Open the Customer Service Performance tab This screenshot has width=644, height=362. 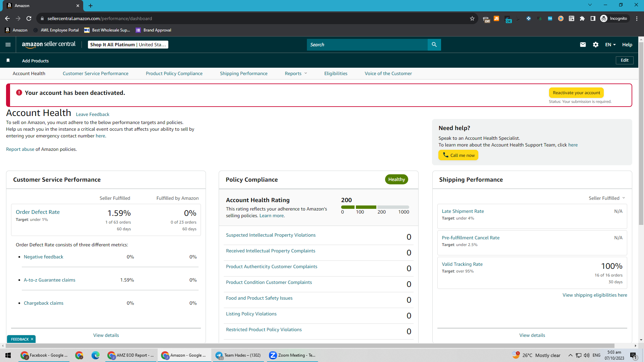(95, 73)
